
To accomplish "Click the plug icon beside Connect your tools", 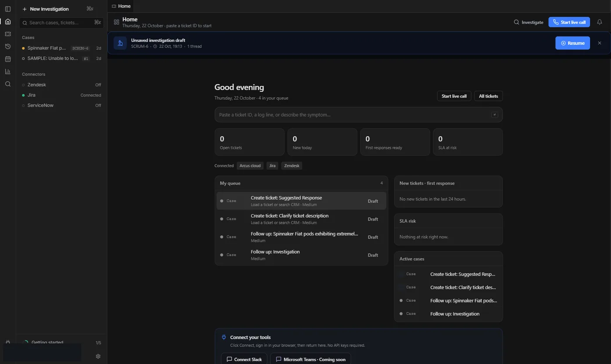I will [x=224, y=337].
